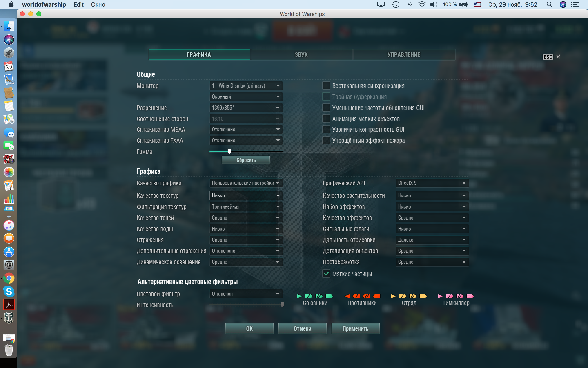Open Keynote in the Dock
The width and height of the screenshot is (588, 368).
[9, 212]
